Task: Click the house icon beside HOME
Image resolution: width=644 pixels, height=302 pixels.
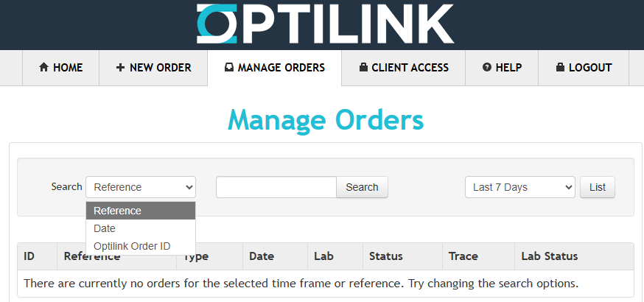Action: 44,67
